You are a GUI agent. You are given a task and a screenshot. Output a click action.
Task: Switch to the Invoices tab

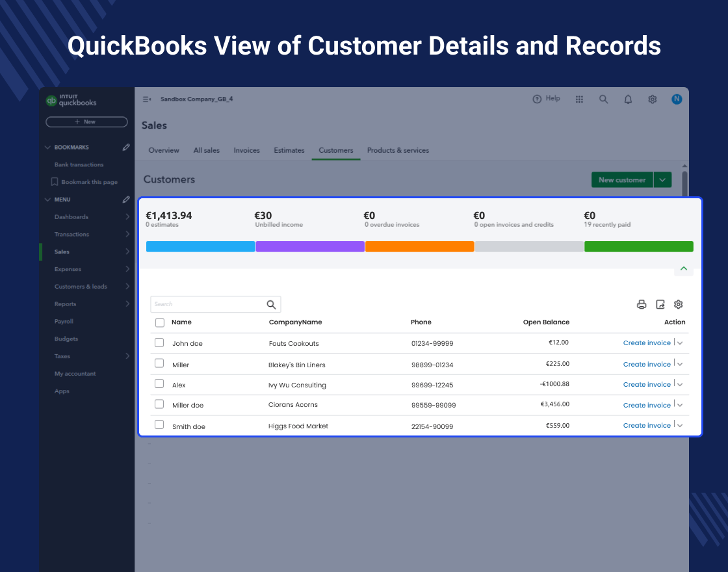coord(246,150)
